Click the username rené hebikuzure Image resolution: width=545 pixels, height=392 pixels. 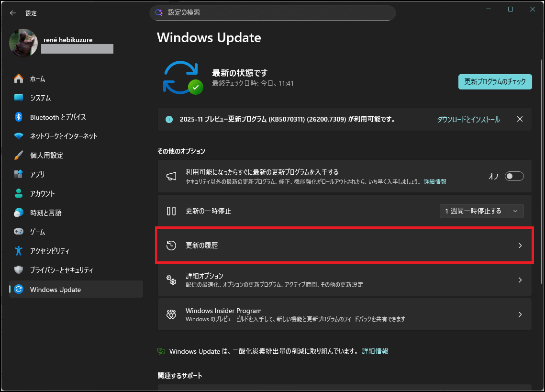pyautogui.click(x=68, y=40)
